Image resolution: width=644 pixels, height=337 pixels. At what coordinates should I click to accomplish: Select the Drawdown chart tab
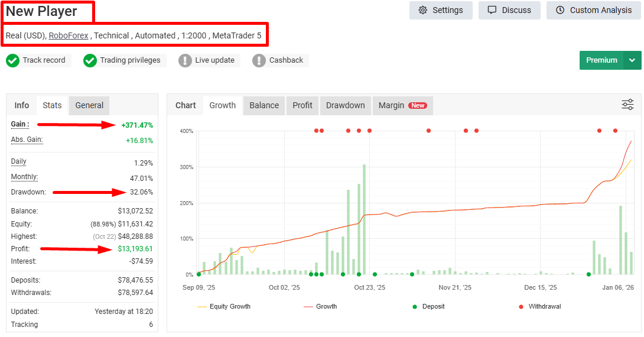(x=346, y=106)
